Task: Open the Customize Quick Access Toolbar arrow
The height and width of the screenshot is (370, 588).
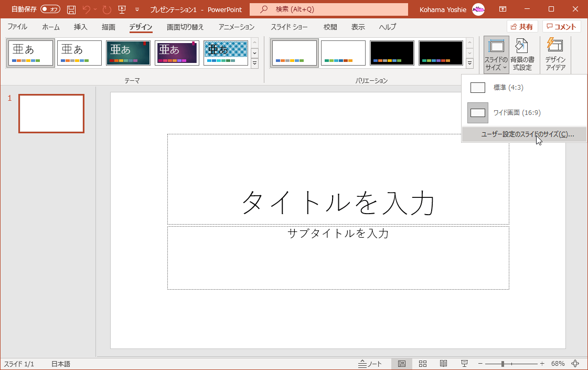Action: pyautogui.click(x=137, y=9)
